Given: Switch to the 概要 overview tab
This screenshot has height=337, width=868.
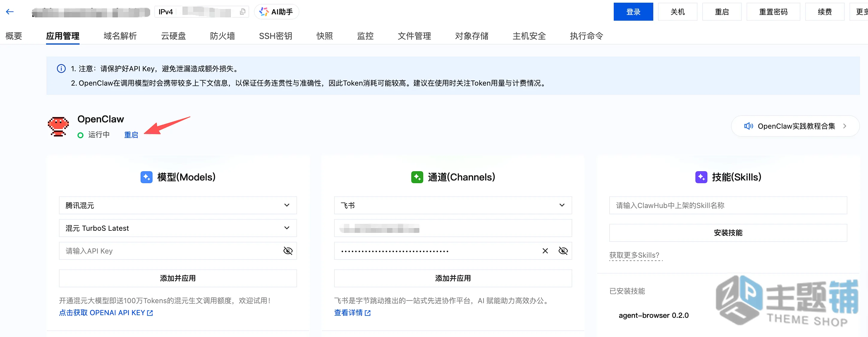Looking at the screenshot, I should [x=14, y=36].
